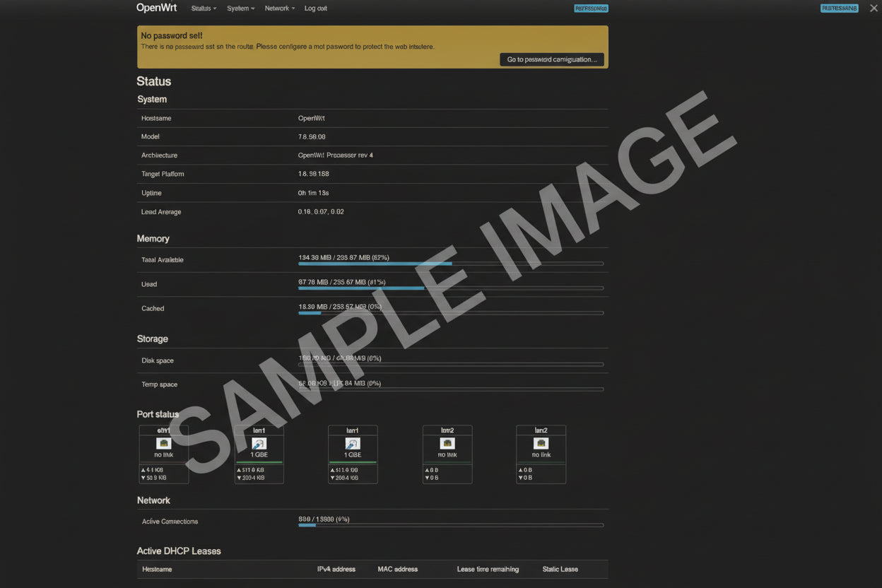Toggle the Refreshing indicator above the warning banner

591,8
